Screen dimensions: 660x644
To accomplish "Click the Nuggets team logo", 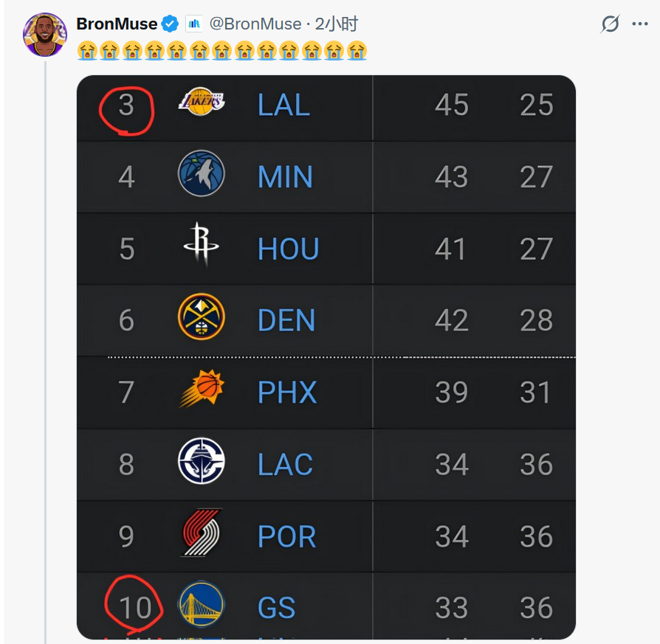I will (202, 316).
